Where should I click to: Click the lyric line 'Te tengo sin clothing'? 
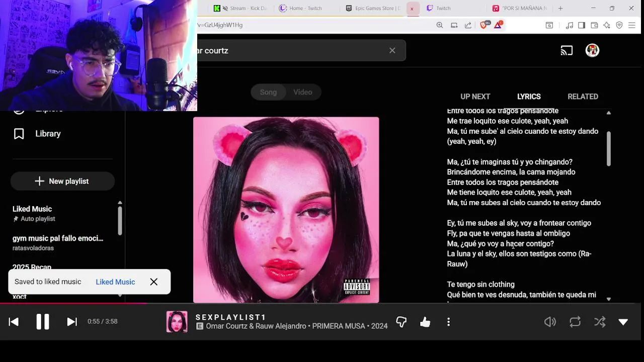[480, 284]
